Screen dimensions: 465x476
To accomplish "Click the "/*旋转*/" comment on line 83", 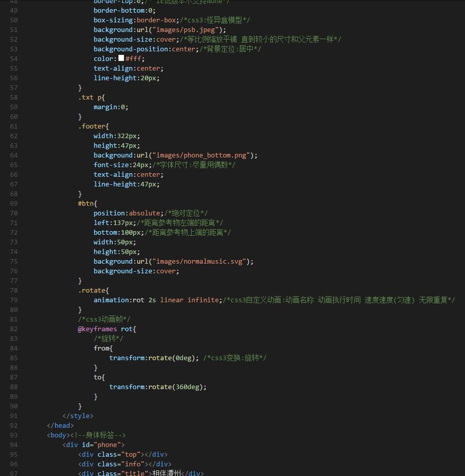I will click(x=108, y=339).
